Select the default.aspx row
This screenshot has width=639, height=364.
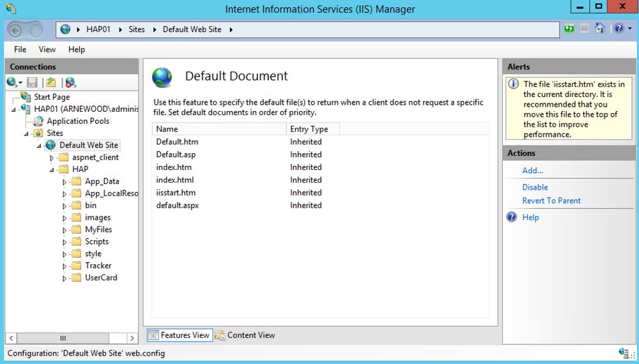(x=320, y=205)
